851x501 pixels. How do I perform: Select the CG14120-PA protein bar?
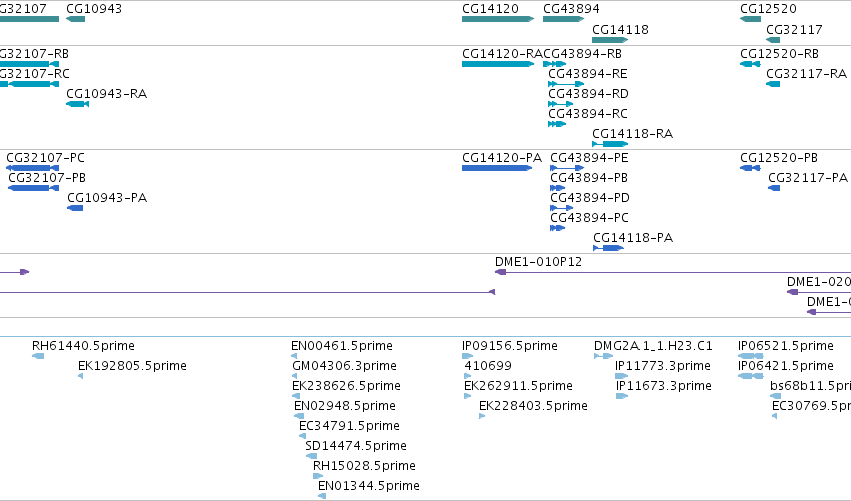497,168
